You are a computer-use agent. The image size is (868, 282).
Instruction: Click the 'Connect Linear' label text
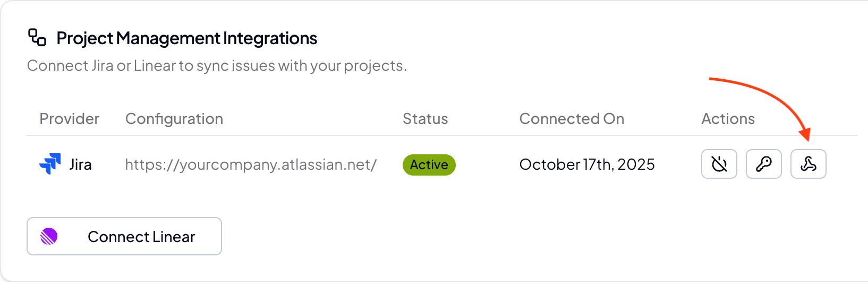coord(141,237)
